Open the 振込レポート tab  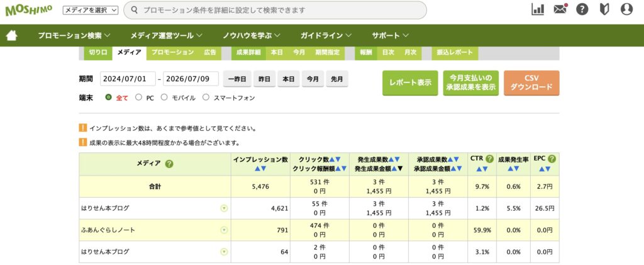455,53
